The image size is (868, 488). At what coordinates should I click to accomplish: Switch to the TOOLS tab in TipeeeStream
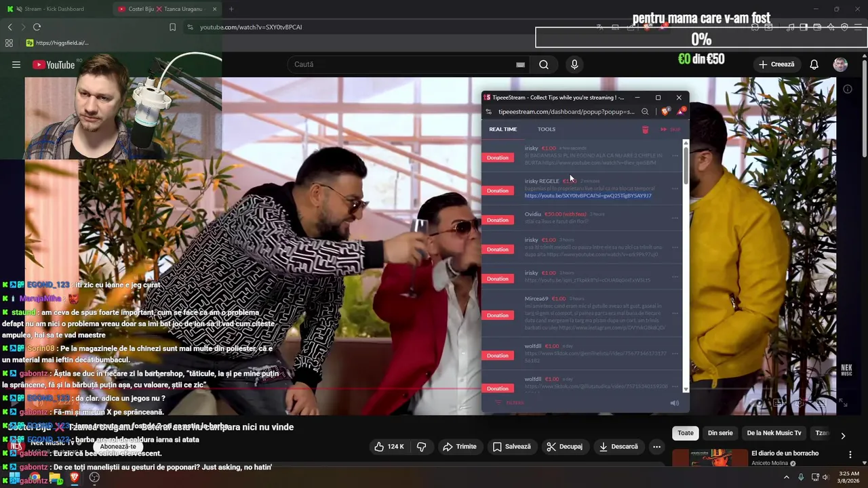(x=547, y=129)
